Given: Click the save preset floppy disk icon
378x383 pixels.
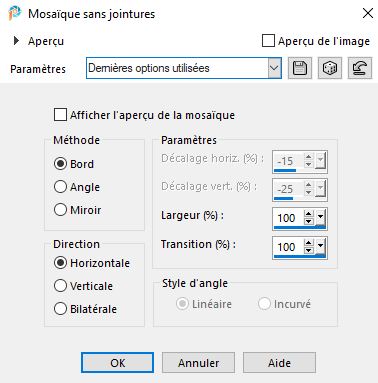Looking at the screenshot, I should [300, 68].
